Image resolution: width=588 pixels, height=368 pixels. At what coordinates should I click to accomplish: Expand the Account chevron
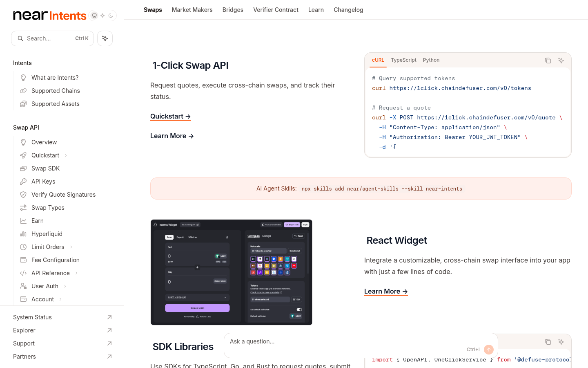[x=60, y=299]
